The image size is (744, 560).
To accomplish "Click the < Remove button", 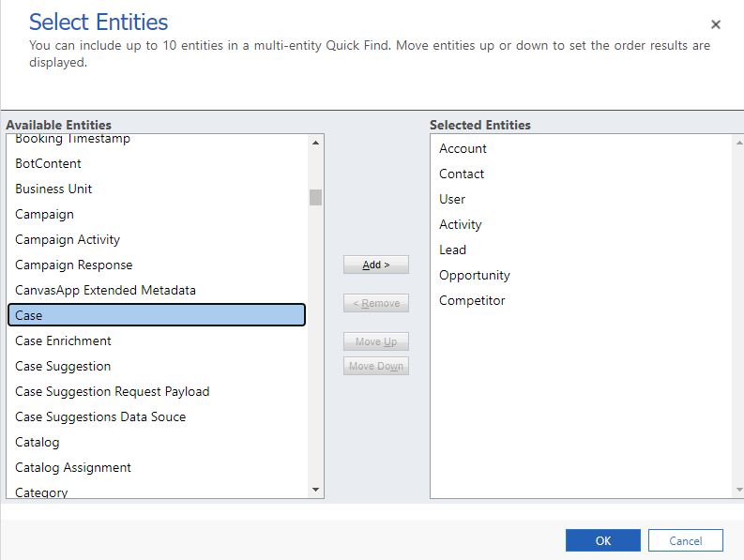I will tap(375, 303).
